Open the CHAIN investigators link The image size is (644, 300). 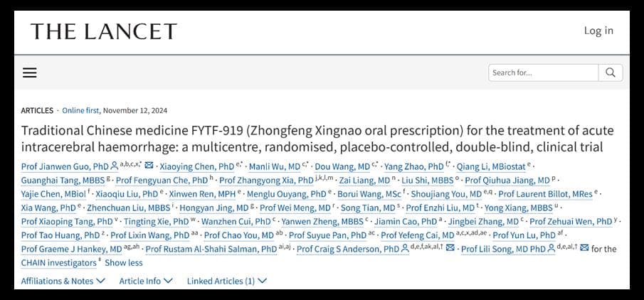pyautogui.click(x=59, y=262)
